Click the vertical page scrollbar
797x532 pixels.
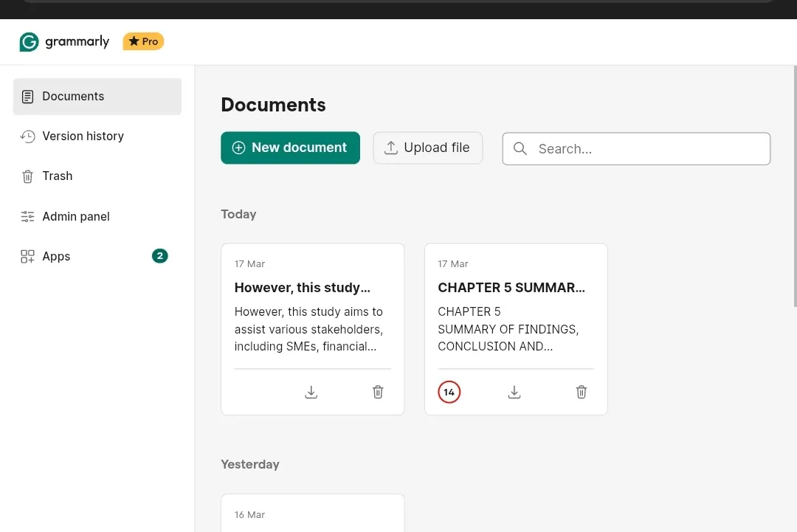click(x=795, y=186)
